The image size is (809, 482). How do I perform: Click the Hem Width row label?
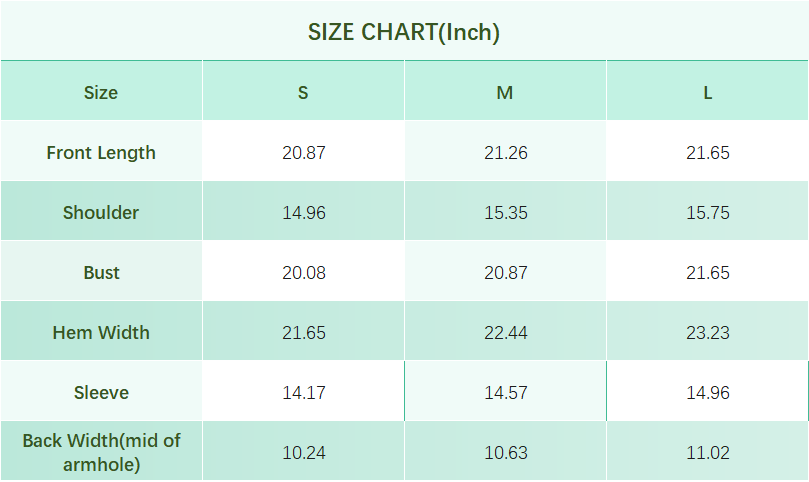[101, 333]
